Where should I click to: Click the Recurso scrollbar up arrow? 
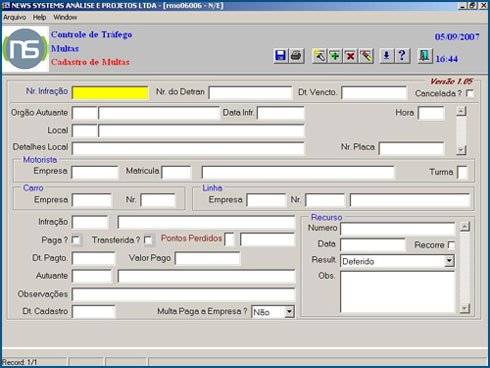point(465,227)
